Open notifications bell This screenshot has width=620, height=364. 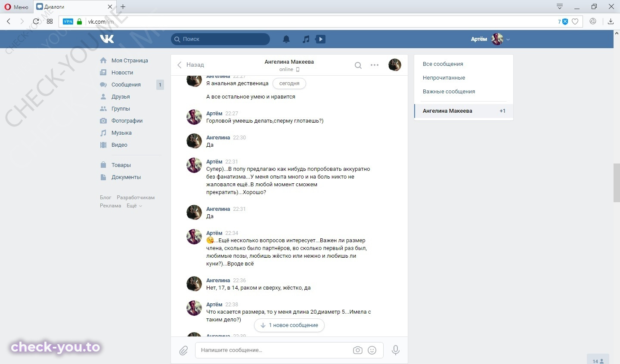coord(286,39)
